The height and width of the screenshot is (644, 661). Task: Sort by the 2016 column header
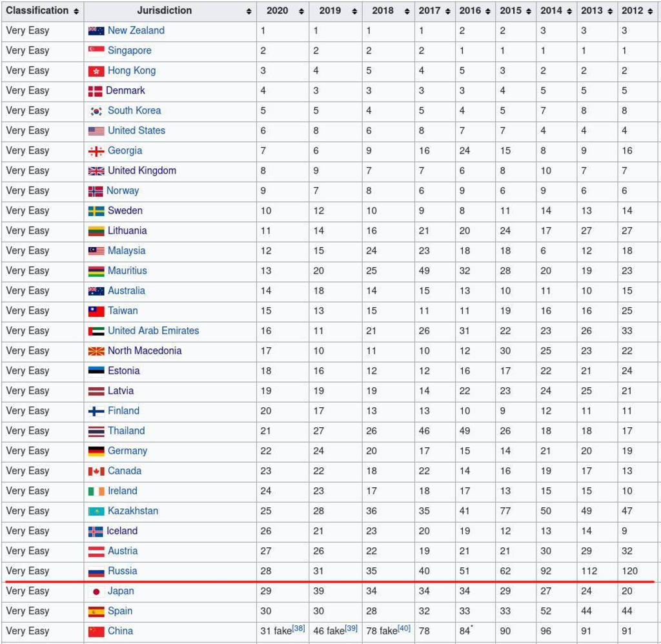pyautogui.click(x=474, y=11)
